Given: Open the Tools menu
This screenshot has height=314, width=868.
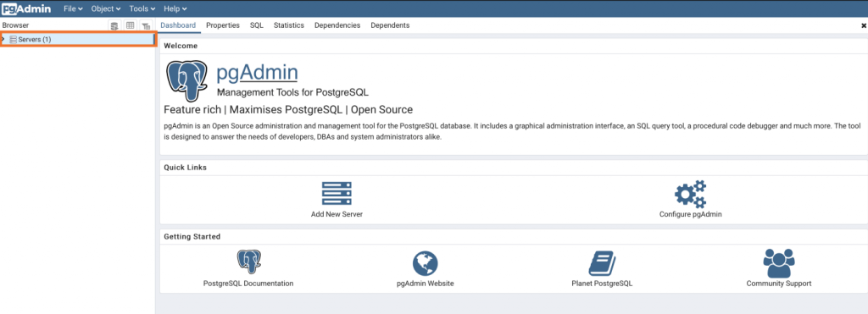Looking at the screenshot, I should coord(142,8).
